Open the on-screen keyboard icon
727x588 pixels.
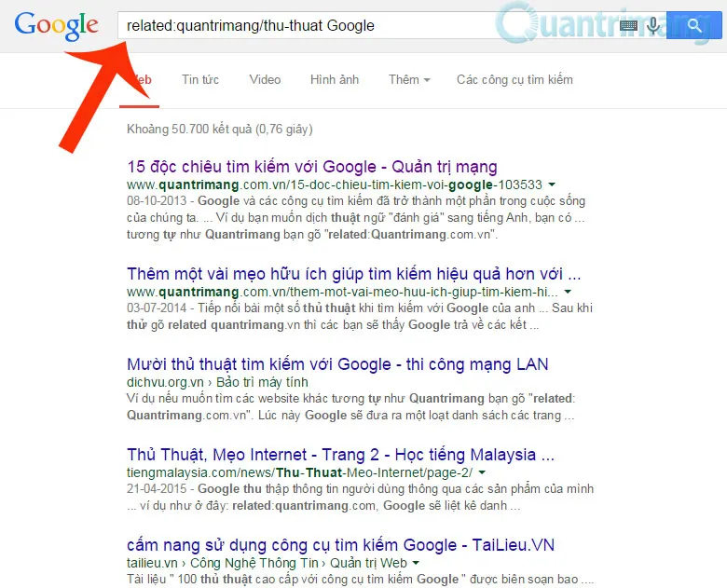click(x=628, y=25)
